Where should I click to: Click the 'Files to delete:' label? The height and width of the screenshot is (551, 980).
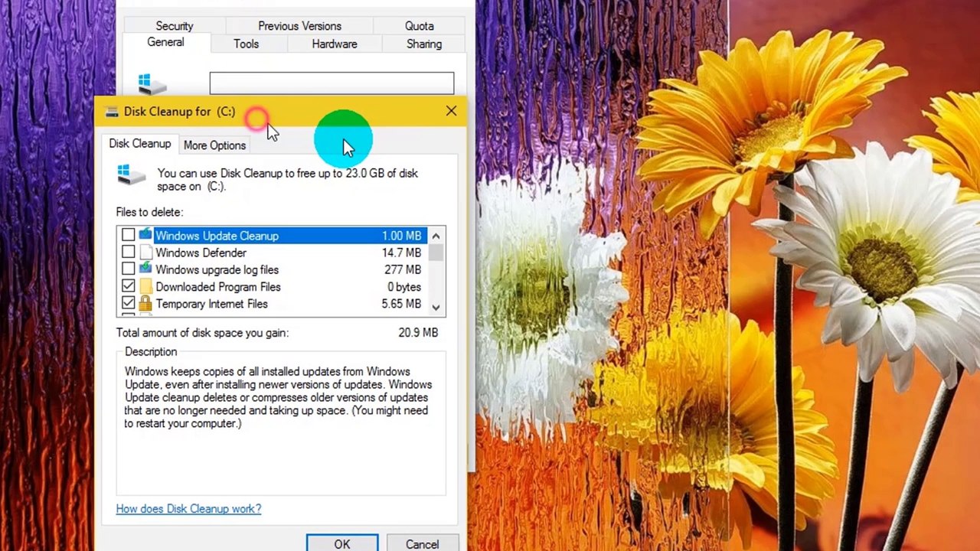point(149,212)
